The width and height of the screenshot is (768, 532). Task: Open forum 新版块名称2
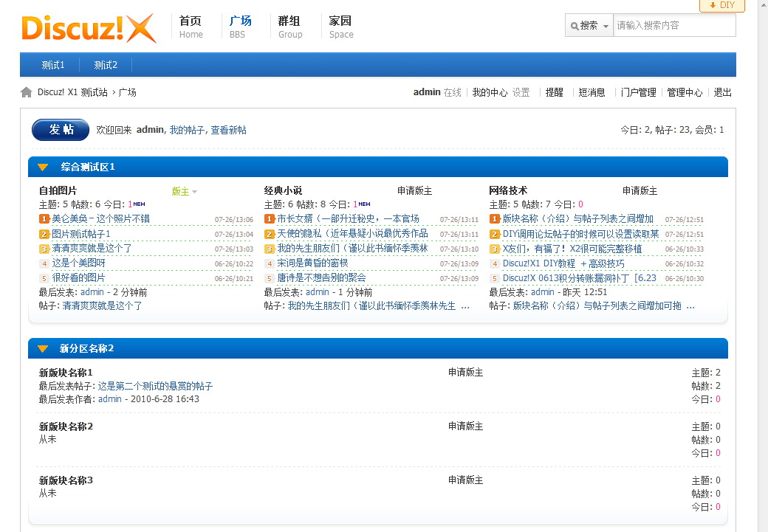66,426
